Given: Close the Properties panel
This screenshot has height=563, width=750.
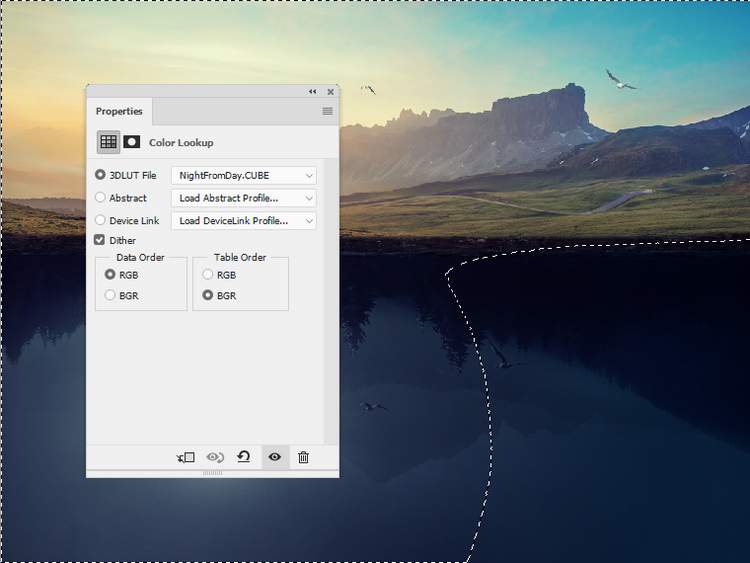Looking at the screenshot, I should pyautogui.click(x=331, y=92).
